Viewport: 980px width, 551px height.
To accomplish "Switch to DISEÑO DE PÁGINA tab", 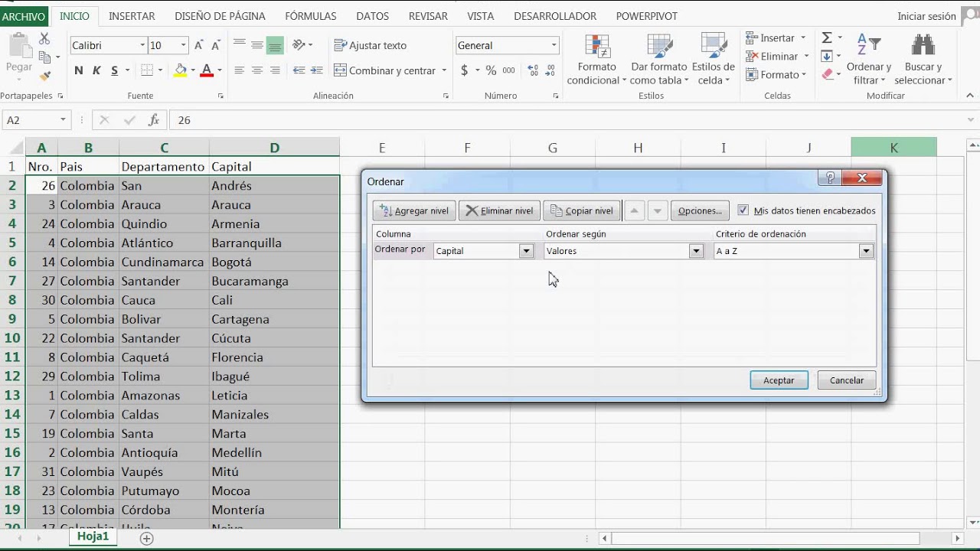I will tap(220, 16).
